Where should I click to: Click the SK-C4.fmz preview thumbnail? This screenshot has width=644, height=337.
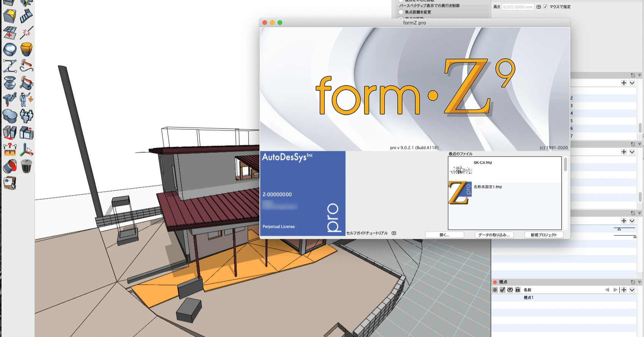tap(460, 170)
